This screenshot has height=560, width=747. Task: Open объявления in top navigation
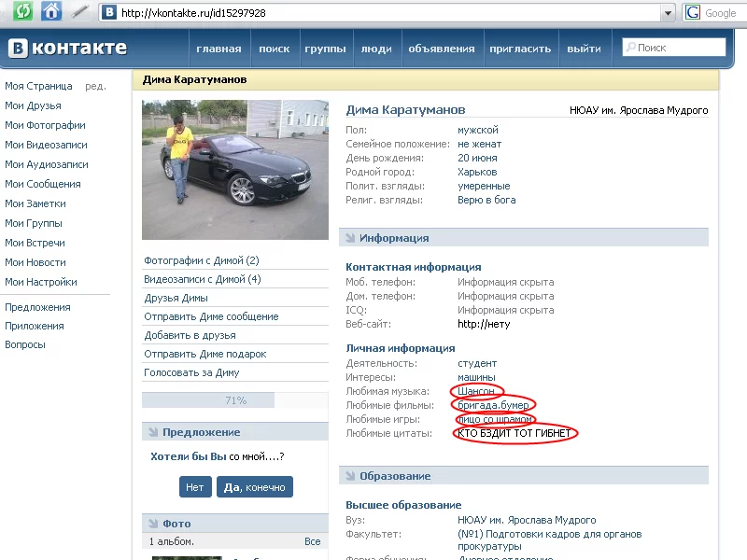(442, 49)
